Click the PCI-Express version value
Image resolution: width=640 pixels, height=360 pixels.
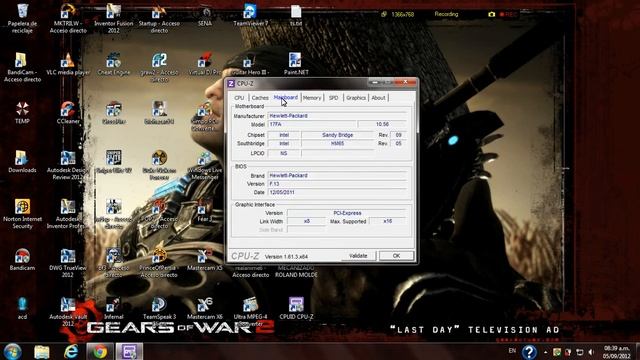347,213
